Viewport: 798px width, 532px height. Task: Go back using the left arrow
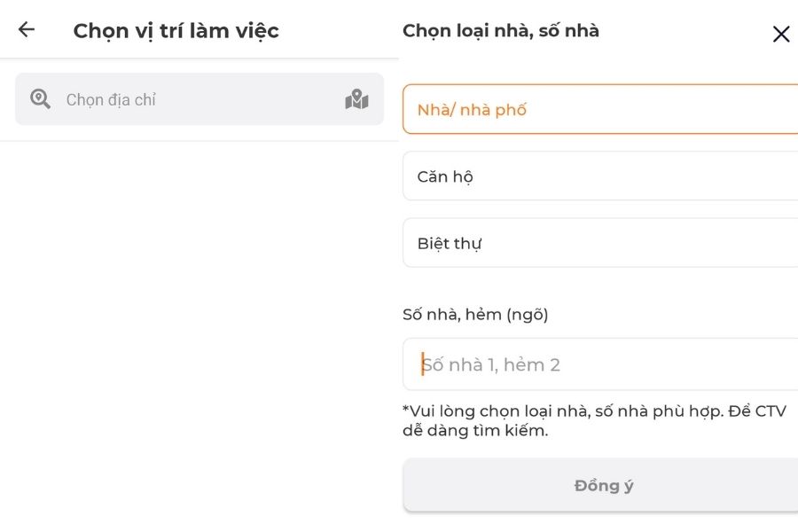(27, 29)
